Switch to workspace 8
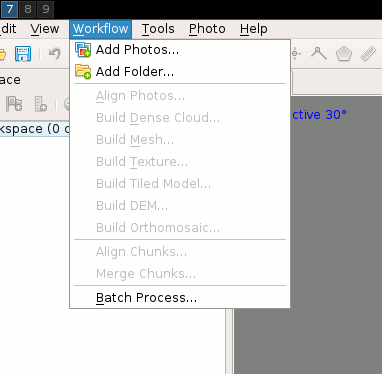Viewport: 382px width, 374px height. [x=28, y=9]
